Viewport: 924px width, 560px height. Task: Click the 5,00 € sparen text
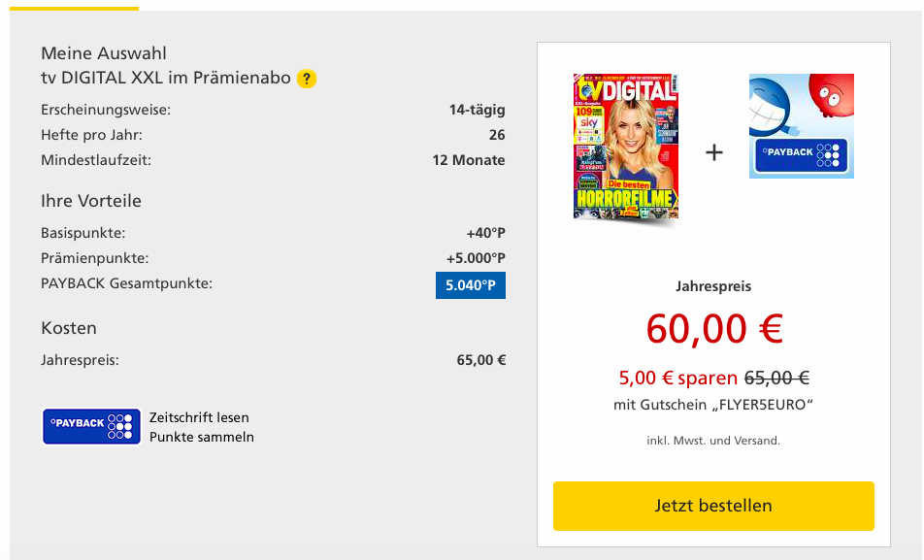pos(677,379)
